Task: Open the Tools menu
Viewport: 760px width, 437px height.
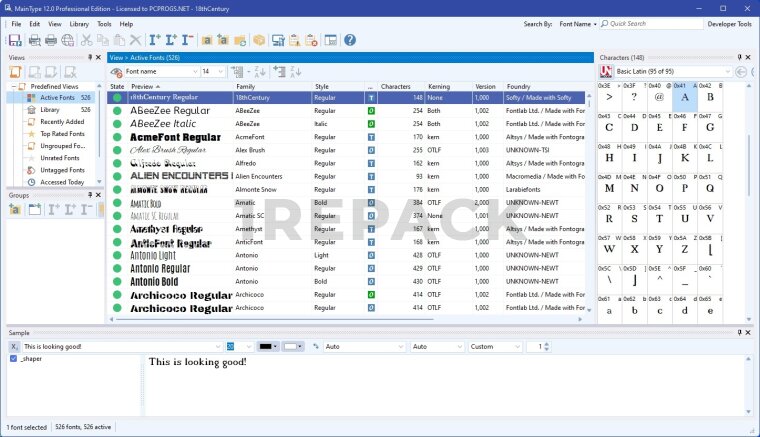Action: pos(104,23)
